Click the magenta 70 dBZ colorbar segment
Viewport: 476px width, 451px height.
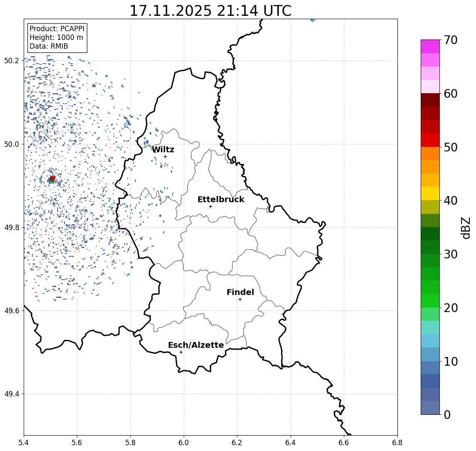(430, 47)
